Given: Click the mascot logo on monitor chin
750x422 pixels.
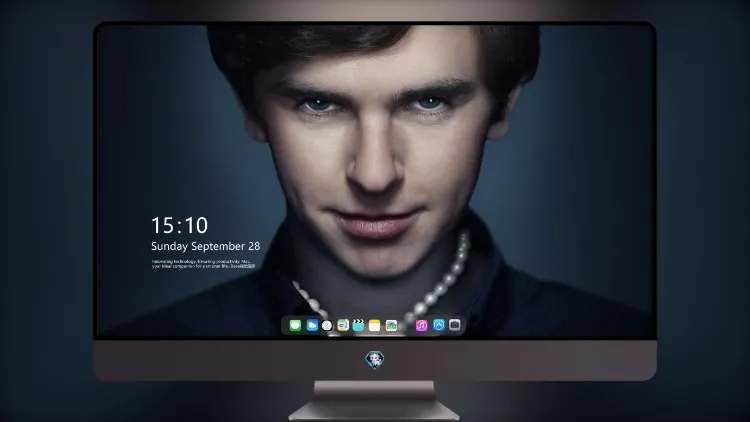Looking at the screenshot, I should click(375, 360).
